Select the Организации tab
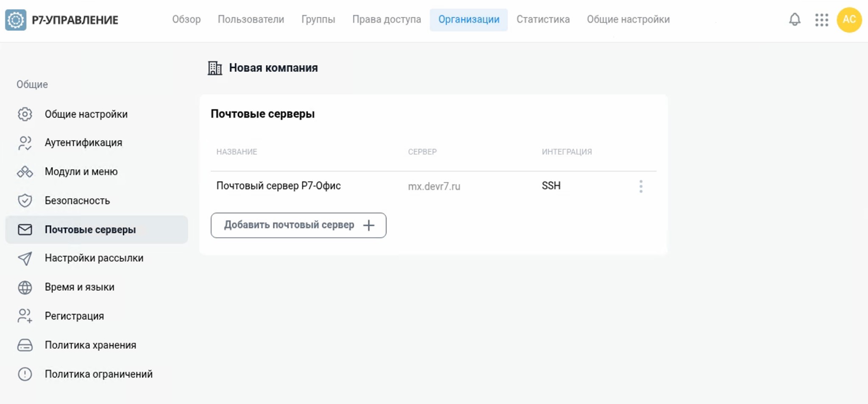 tap(469, 19)
